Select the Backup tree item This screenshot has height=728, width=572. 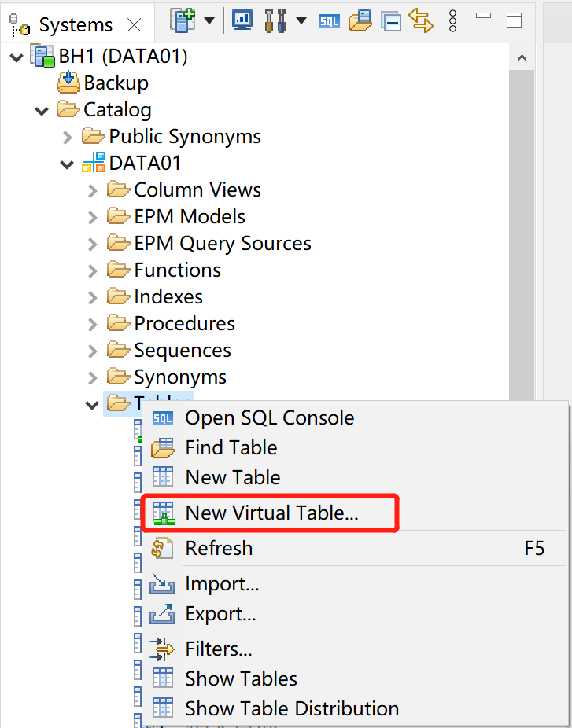click(x=116, y=83)
